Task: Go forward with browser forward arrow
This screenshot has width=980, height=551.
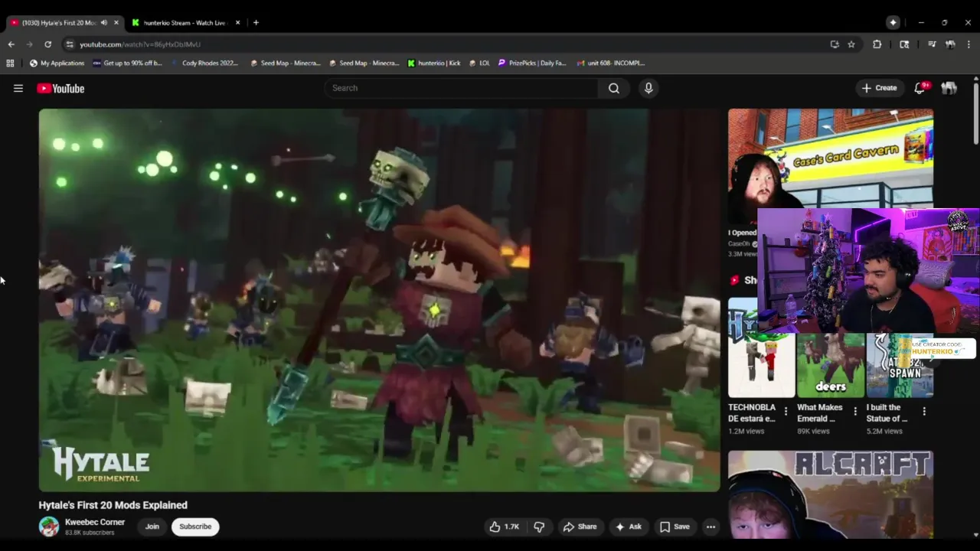Action: tap(30, 44)
